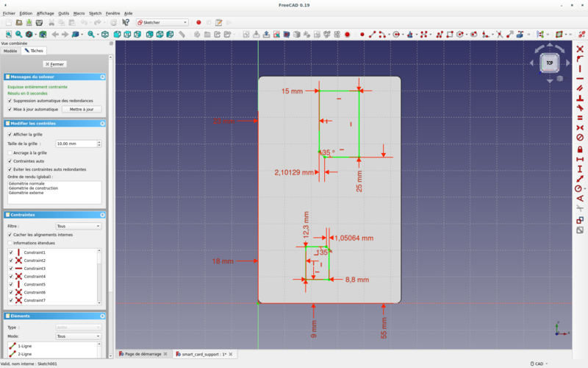
Task: Apply lock constraint padlock icon
Action: pyautogui.click(x=580, y=149)
